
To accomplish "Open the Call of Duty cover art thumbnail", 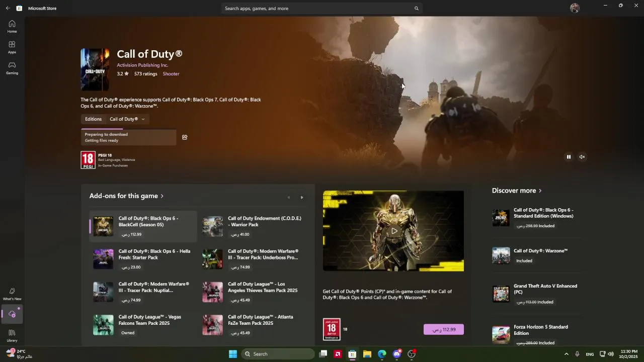I will pos(95,69).
